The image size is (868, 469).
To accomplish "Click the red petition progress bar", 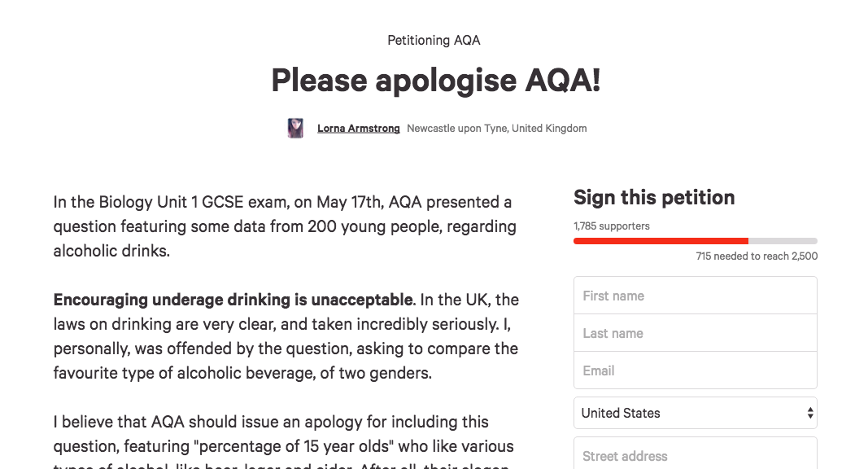I will [661, 241].
